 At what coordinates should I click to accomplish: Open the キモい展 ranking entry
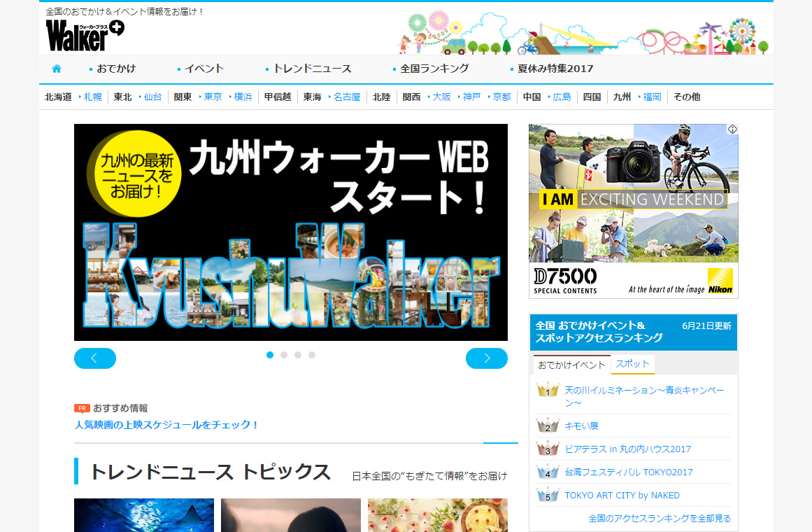click(583, 425)
